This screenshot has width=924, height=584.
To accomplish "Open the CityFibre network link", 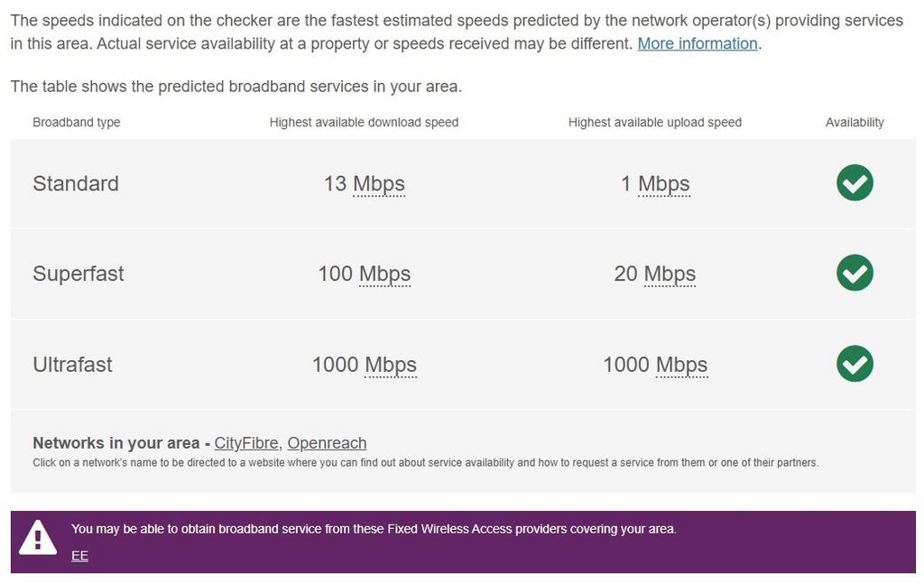I will click(x=246, y=443).
